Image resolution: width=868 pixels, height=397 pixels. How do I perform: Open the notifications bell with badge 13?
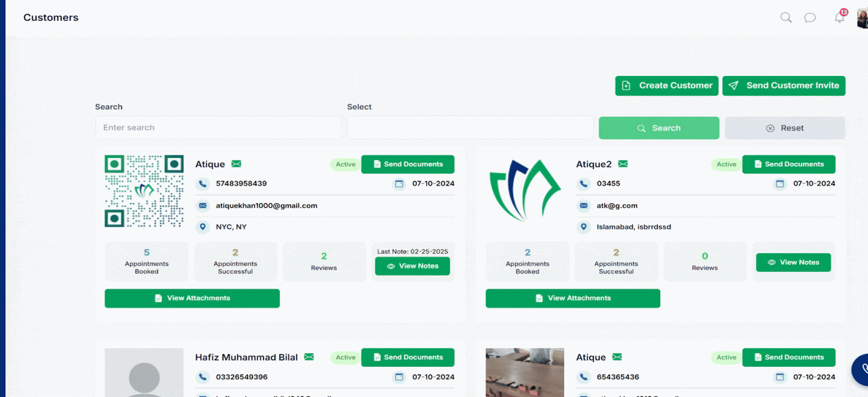(840, 17)
